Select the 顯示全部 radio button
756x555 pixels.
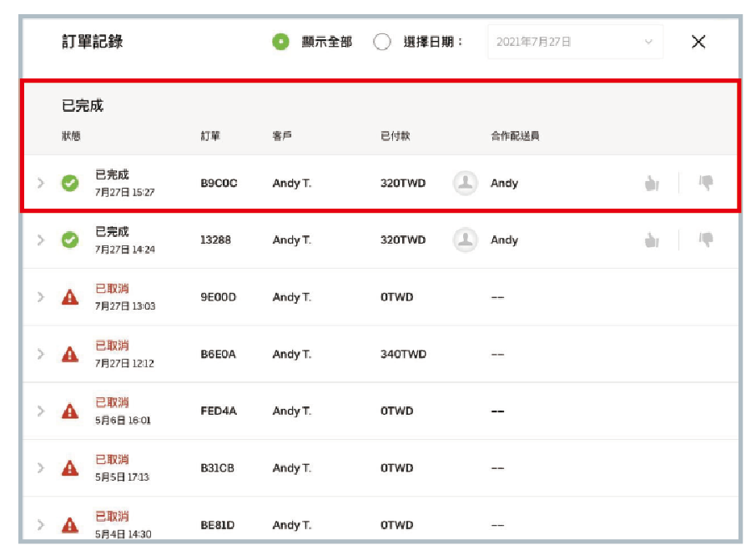(280, 42)
